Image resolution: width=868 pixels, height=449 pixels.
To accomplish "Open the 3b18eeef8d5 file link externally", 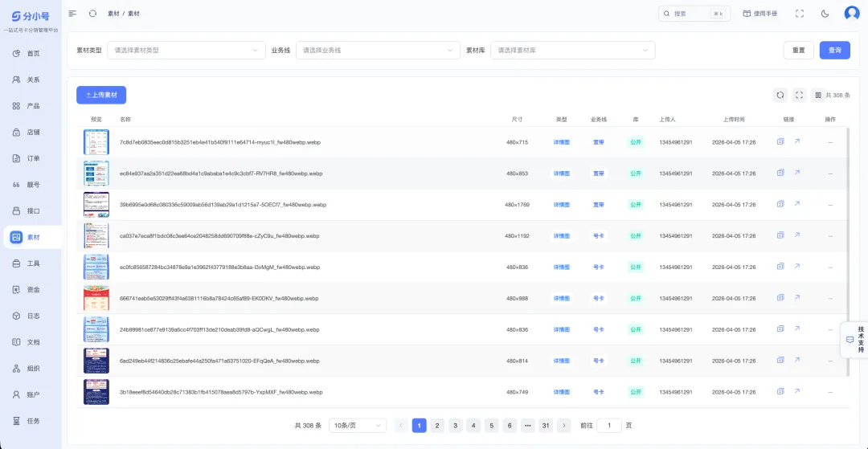I will pyautogui.click(x=796, y=391).
